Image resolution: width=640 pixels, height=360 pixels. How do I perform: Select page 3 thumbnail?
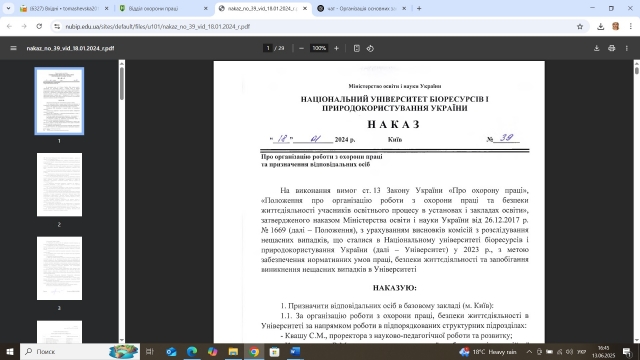coord(59,268)
